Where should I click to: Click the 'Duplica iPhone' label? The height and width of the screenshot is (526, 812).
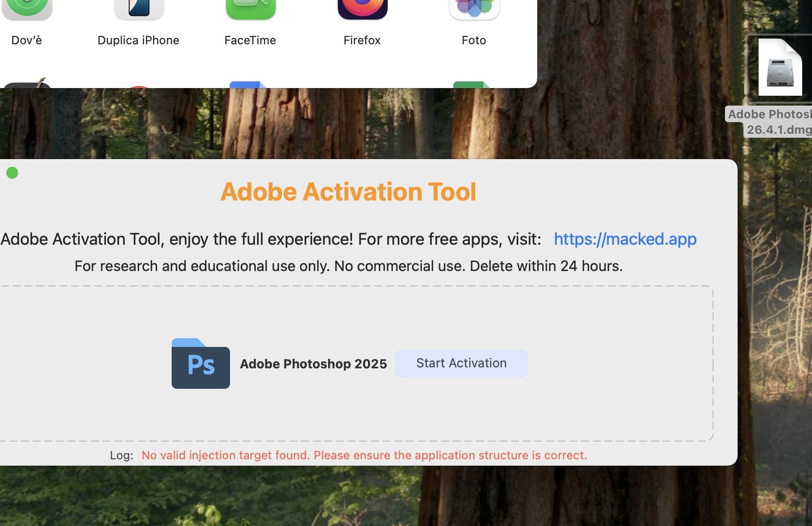tap(139, 40)
